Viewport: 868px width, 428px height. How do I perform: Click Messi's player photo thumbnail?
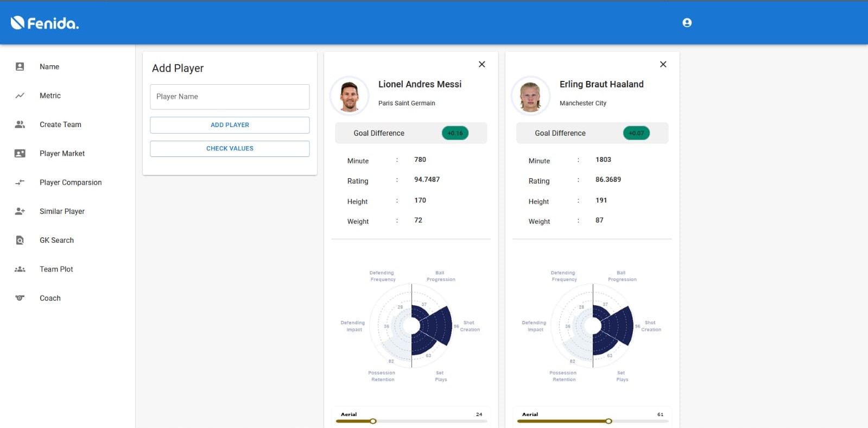point(349,95)
